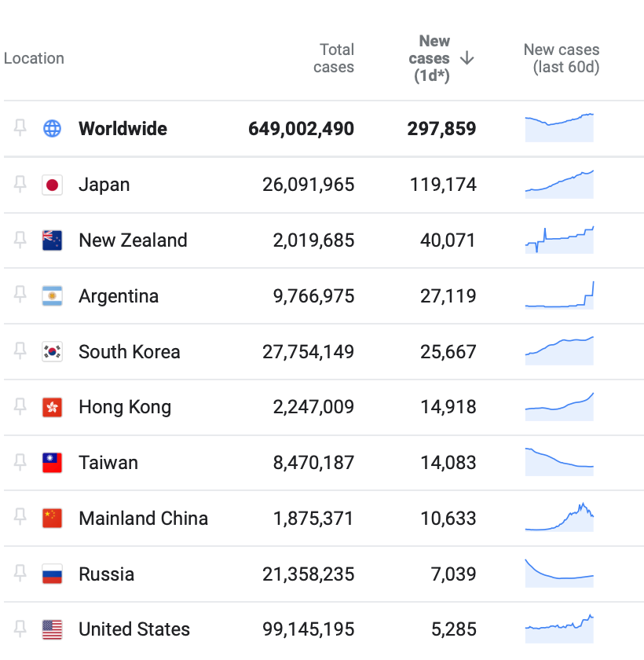Click the Russia flag icon
Image resolution: width=644 pixels, height=660 pixels.
point(52,574)
